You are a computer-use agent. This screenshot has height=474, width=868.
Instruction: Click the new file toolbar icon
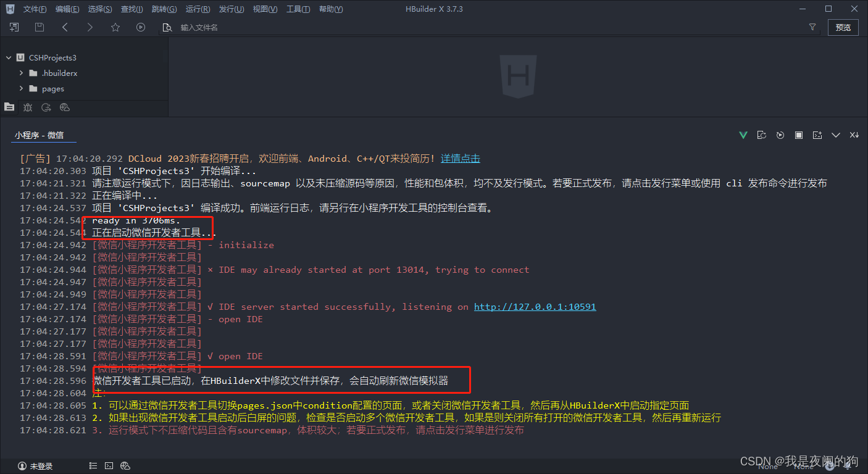coord(15,27)
